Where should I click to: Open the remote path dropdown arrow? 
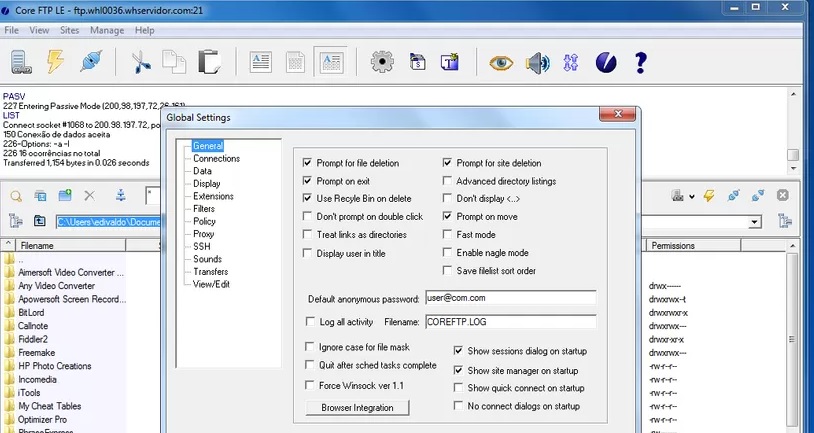[x=755, y=222]
